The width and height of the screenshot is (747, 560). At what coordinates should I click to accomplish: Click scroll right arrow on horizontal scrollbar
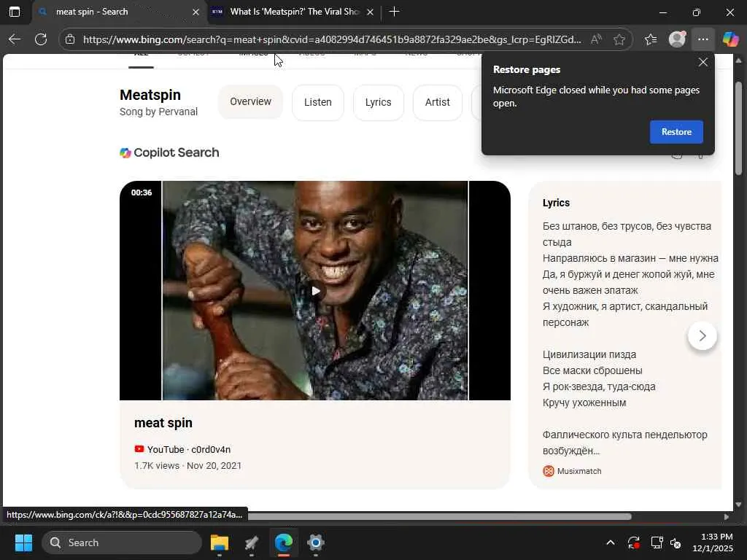[726, 517]
